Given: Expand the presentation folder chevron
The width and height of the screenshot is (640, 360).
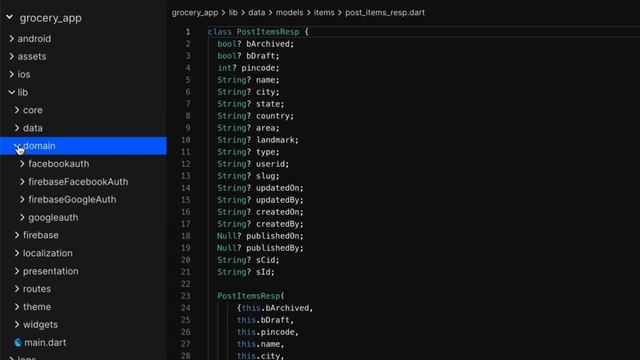Looking at the screenshot, I should tap(17, 271).
